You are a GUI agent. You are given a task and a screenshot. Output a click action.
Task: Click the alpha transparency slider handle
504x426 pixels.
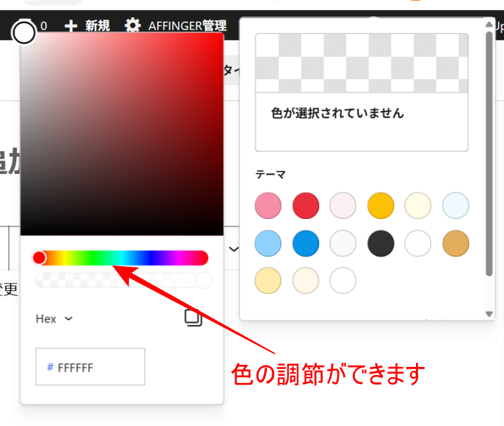click(x=204, y=281)
